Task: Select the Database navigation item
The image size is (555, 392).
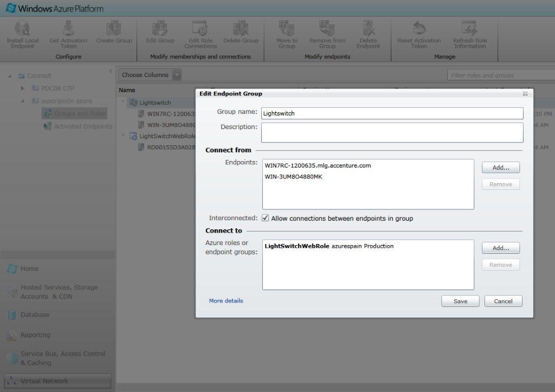Action: [x=57, y=315]
